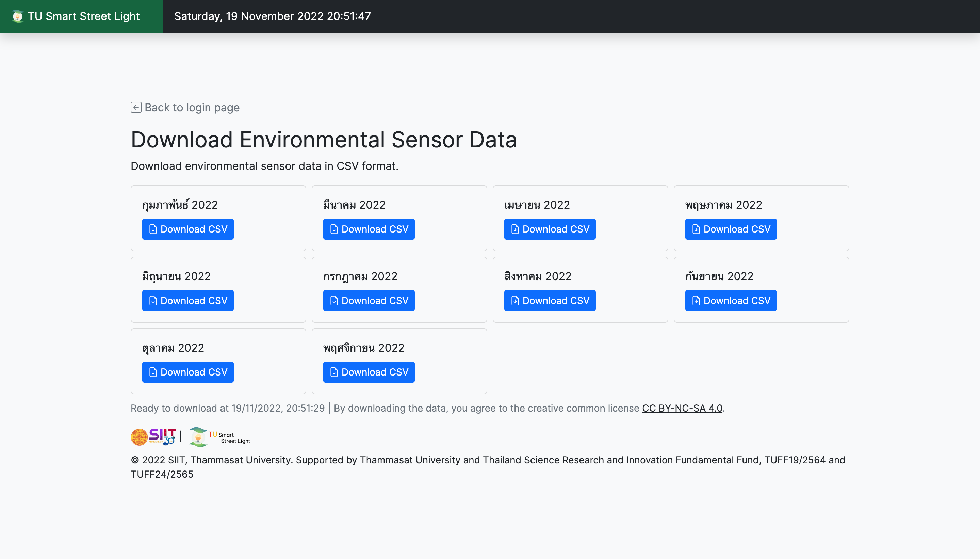Download CSV for เมษายน 2022
The image size is (980, 559).
[x=550, y=229]
